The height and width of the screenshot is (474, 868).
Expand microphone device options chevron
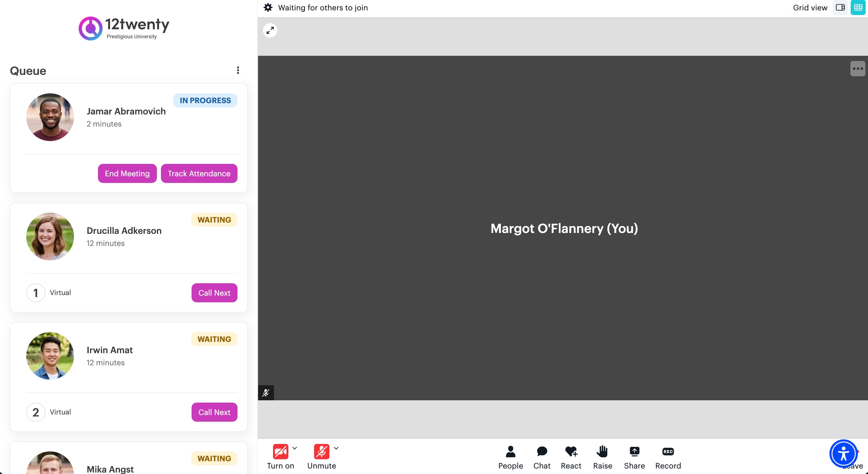[336, 448]
